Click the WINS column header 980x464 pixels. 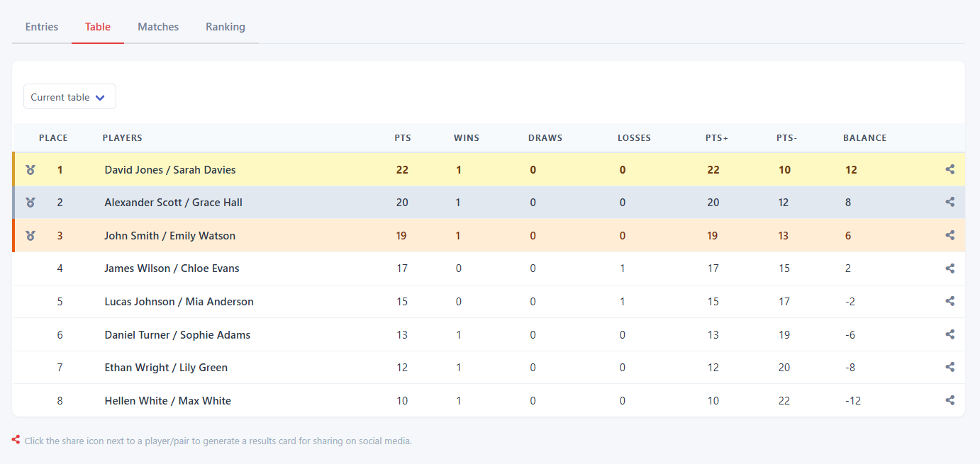[x=467, y=138]
